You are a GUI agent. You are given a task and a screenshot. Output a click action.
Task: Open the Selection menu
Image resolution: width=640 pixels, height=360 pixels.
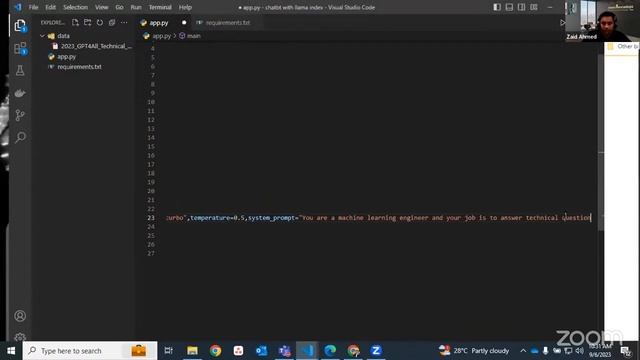[75, 7]
